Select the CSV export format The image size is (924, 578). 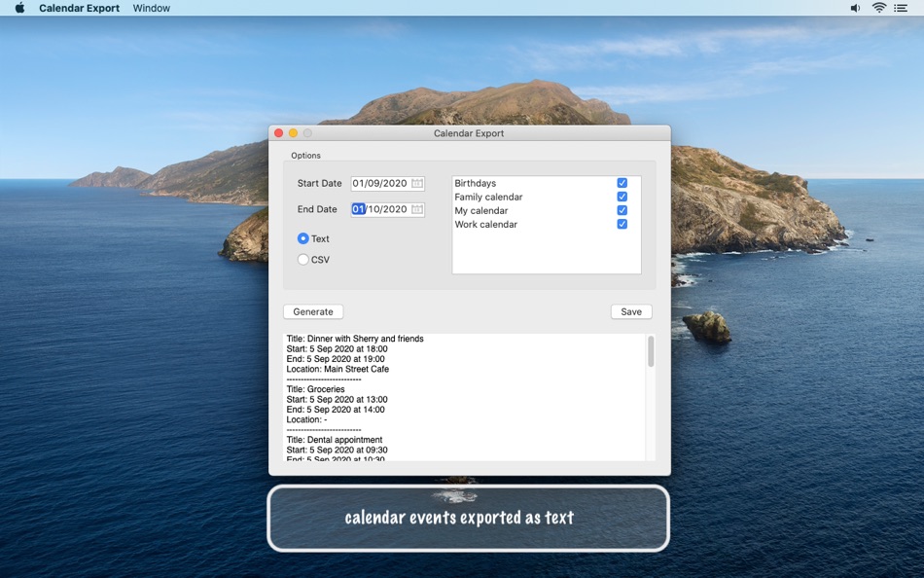point(302,260)
